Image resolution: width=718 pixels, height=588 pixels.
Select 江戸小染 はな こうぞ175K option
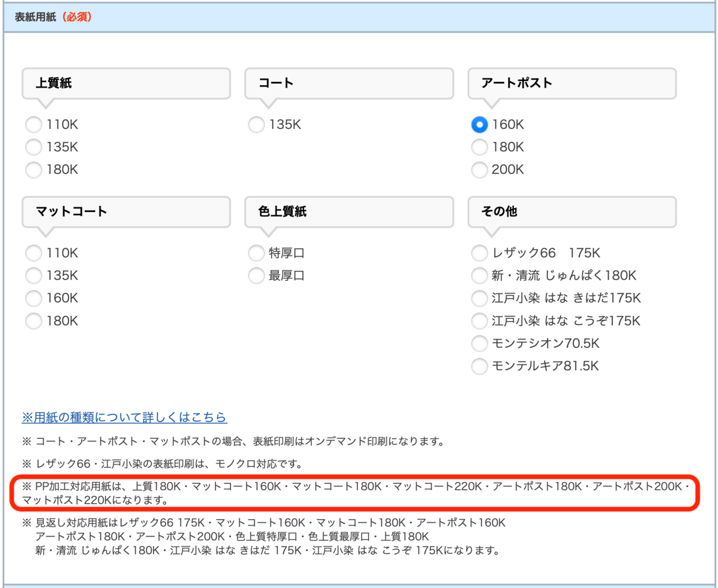point(480,321)
